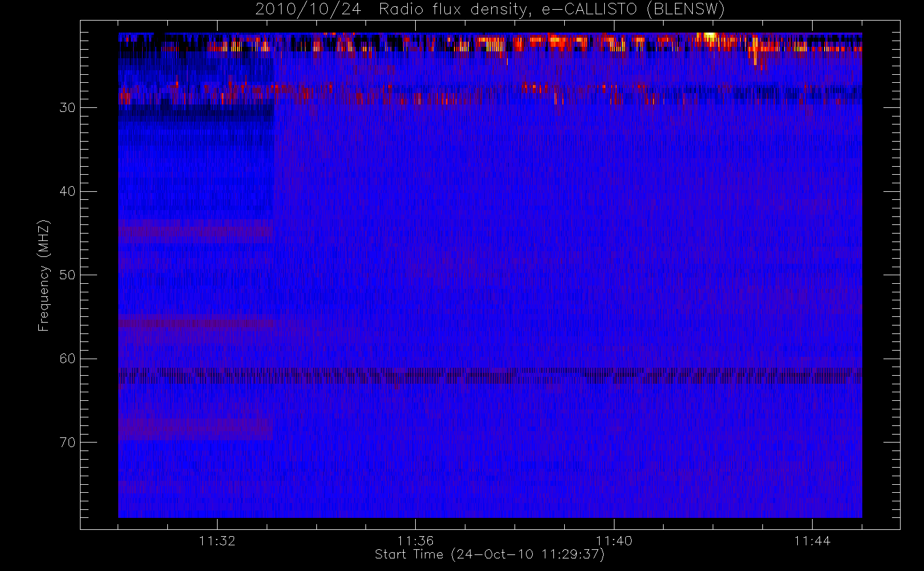Screen dimensions: 924x571
Task: Click the 11:40 time tick label
Action: click(614, 540)
